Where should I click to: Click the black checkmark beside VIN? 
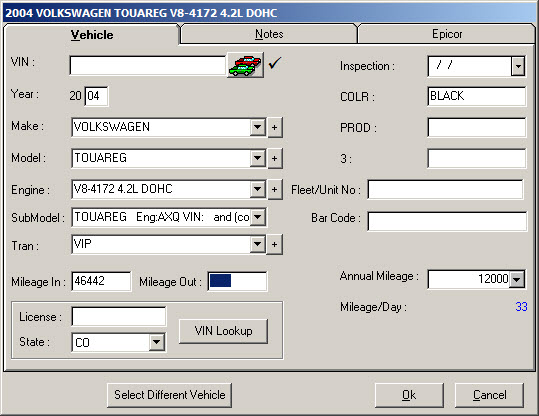click(275, 63)
